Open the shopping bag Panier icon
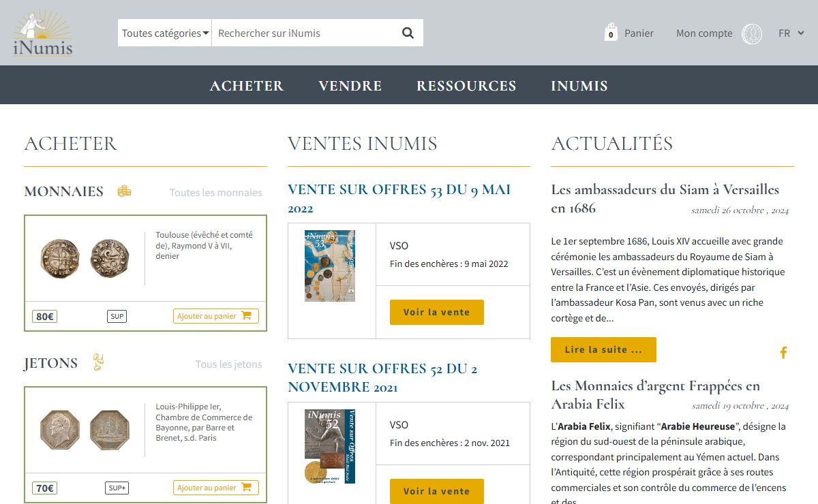The width and height of the screenshot is (818, 504). pyautogui.click(x=611, y=33)
